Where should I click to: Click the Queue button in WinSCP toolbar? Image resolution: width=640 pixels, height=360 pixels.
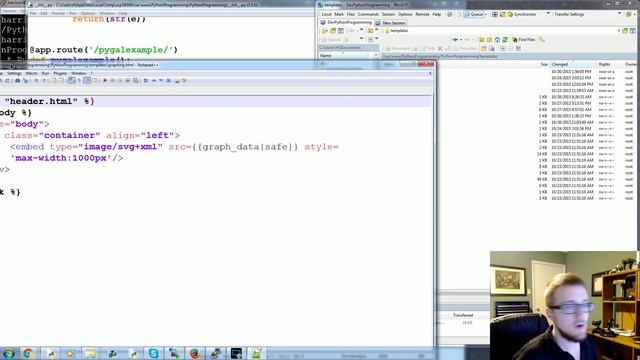[473, 14]
